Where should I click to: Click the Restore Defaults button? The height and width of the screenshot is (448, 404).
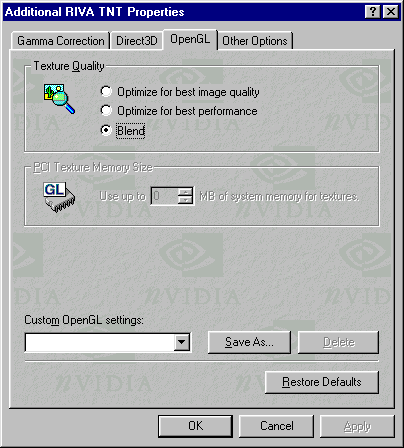pyautogui.click(x=322, y=382)
